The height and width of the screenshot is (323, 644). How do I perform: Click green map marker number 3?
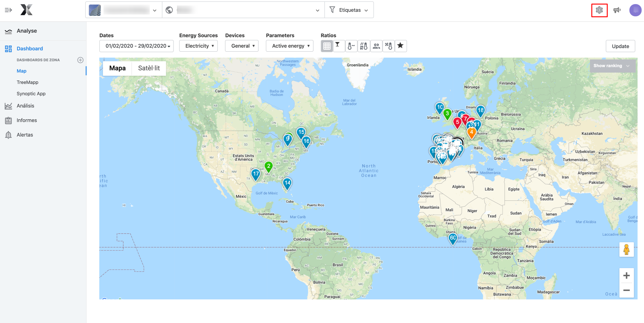tap(447, 114)
